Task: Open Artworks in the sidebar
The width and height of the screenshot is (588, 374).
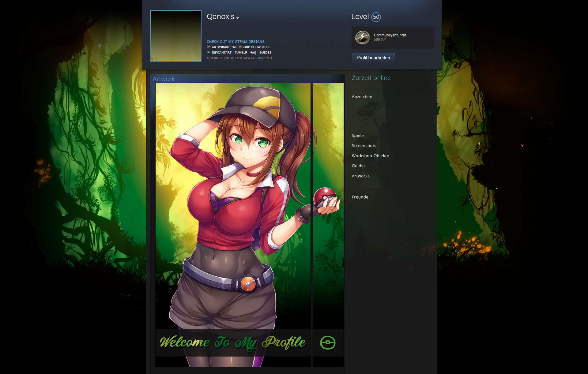Action: [360, 176]
